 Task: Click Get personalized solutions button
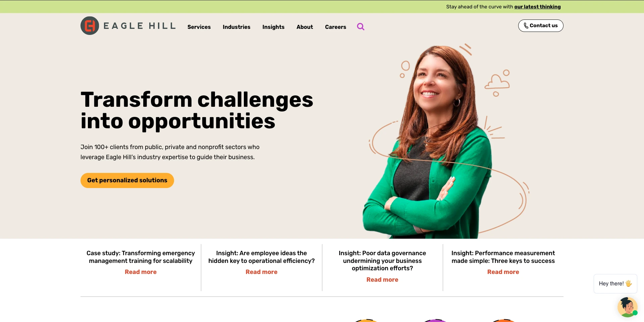tap(127, 180)
